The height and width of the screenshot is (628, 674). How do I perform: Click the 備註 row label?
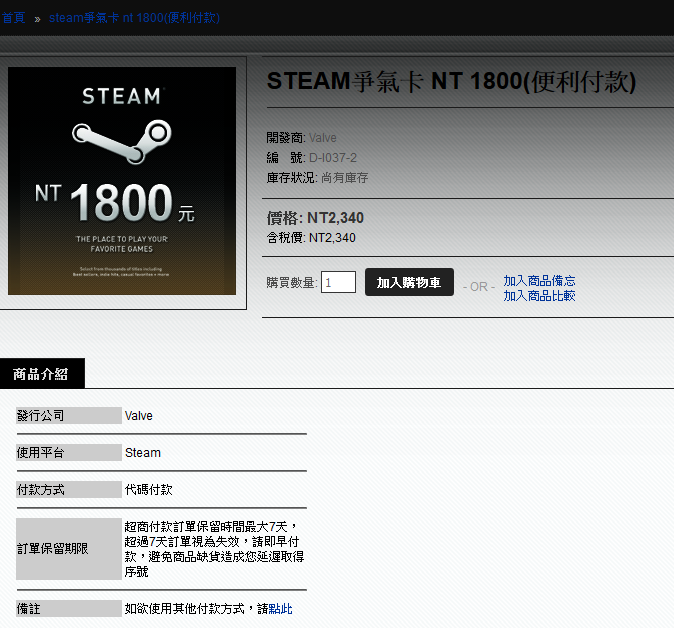[x=69, y=609]
